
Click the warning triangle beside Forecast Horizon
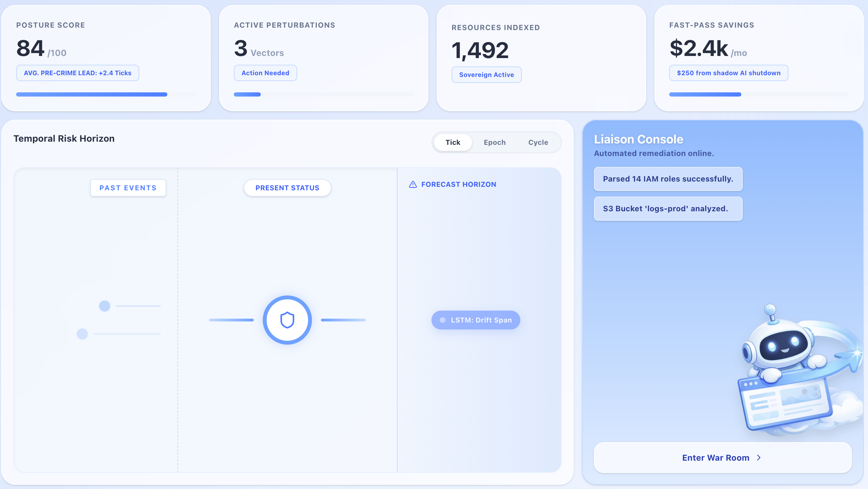pos(413,184)
